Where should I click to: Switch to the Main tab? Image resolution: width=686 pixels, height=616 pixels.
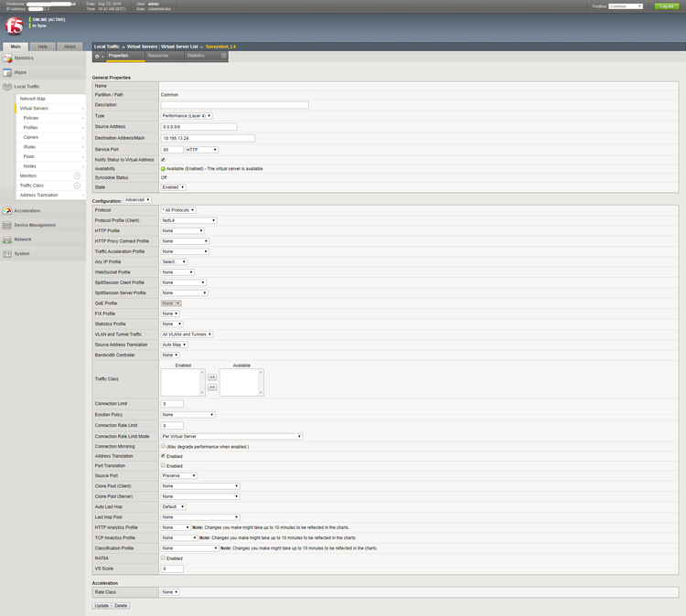pyautogui.click(x=16, y=47)
